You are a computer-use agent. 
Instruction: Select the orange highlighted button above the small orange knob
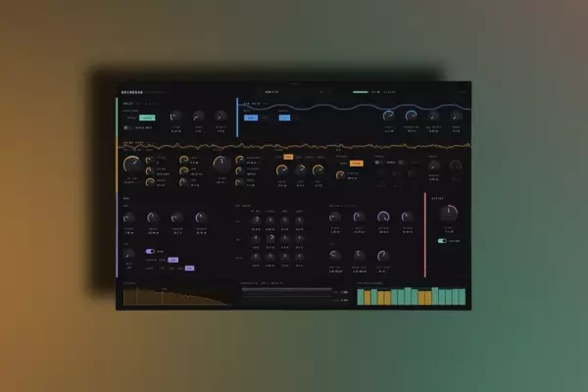click(x=357, y=164)
